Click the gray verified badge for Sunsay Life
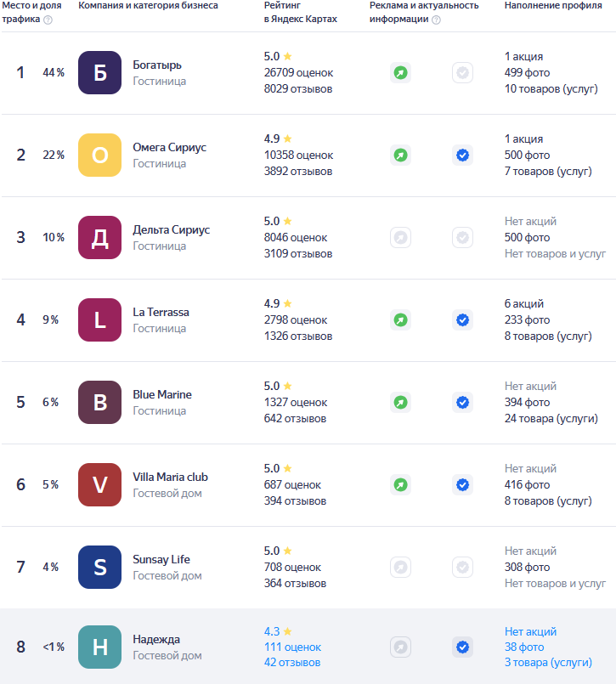Image resolution: width=616 pixels, height=684 pixels. point(462,568)
